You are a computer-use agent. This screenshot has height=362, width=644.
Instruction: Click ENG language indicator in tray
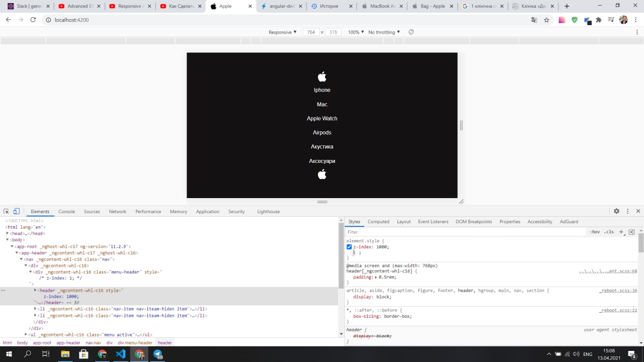tap(587, 354)
